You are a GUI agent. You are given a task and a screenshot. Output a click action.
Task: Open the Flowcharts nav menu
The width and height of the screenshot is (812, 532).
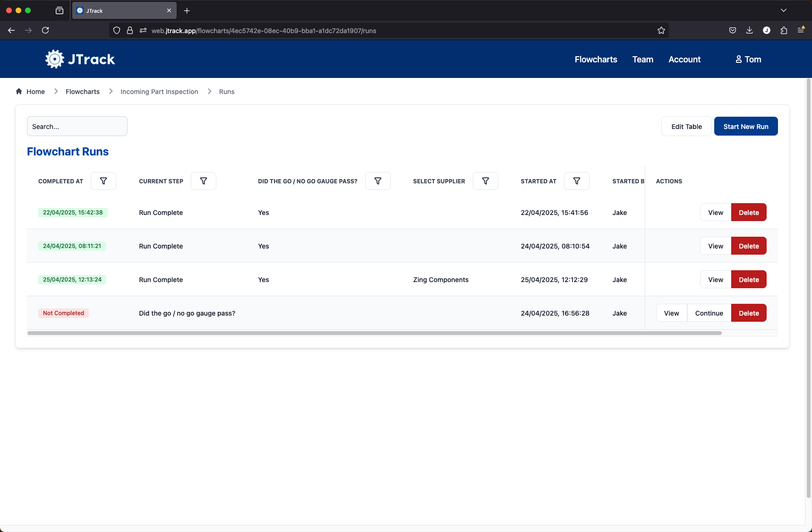pos(596,59)
